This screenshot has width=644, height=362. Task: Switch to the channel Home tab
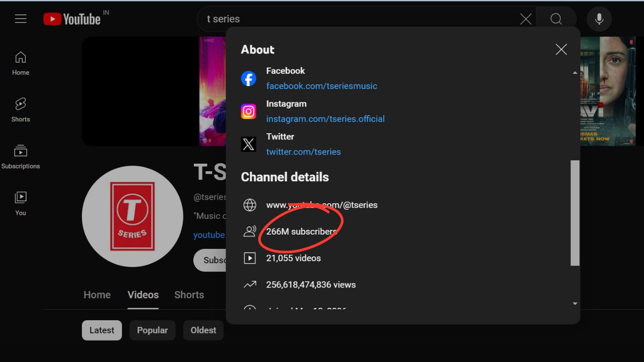pos(97,295)
